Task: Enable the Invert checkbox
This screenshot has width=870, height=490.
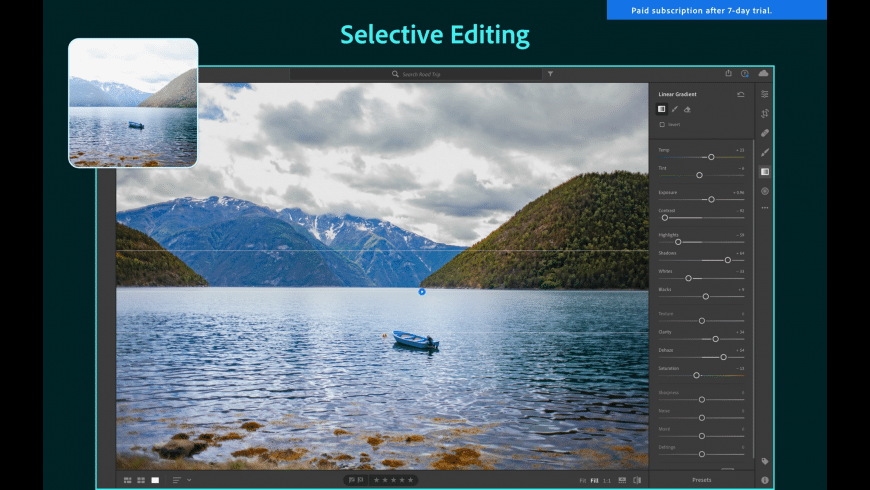Action: pos(662,124)
